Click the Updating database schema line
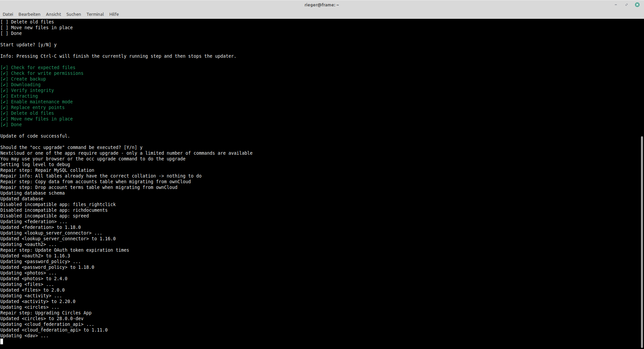Screen dimensions: 644x349 33,193
